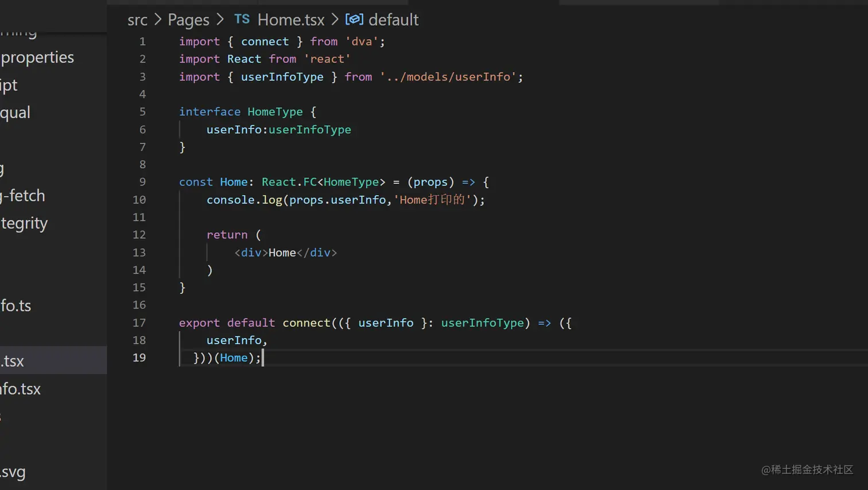Screen dimensions: 868x490
Task: Select the -fetch item in sidebar
Action: 22,196
